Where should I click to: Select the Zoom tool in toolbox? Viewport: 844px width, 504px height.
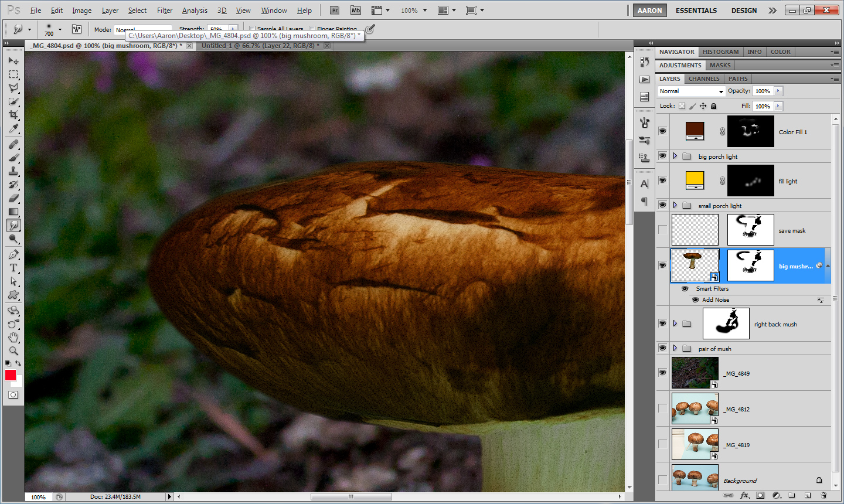[x=13, y=351]
